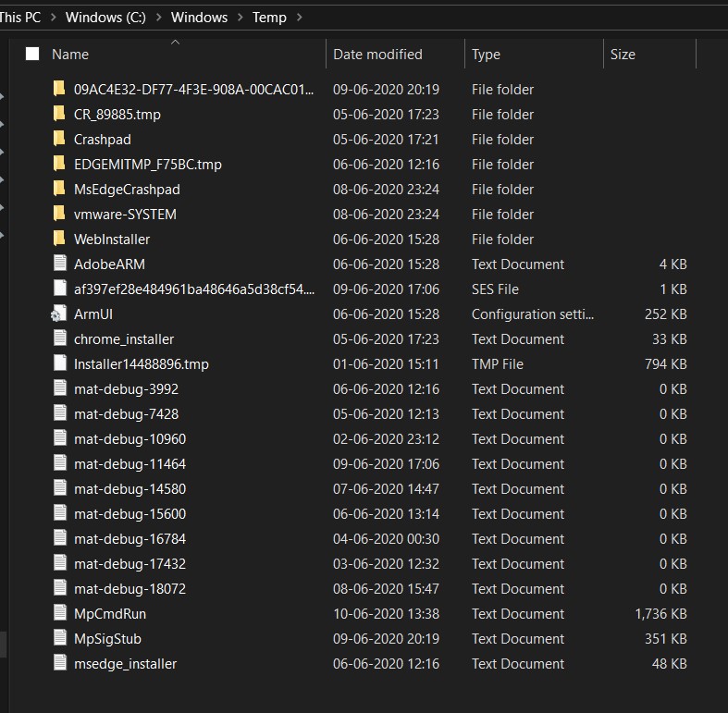Viewport: 728px width, 713px height.
Task: Tick the select-all checkbox beside Name
Action: [x=32, y=54]
